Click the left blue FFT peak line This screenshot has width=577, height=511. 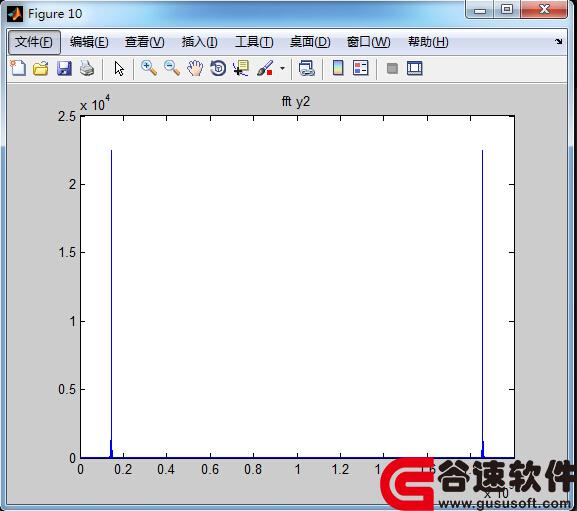coord(111,304)
